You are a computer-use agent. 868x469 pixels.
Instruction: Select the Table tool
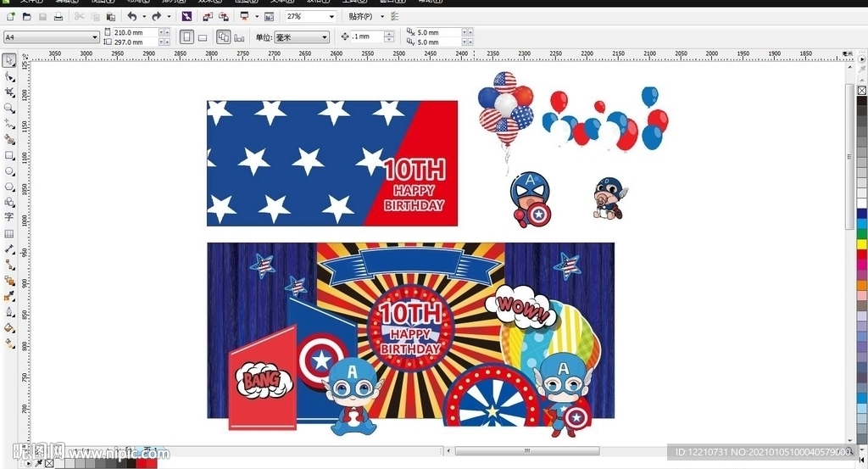tap(8, 234)
